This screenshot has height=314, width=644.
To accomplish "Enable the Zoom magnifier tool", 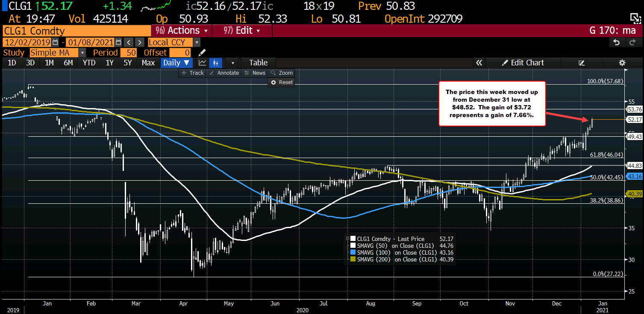I will tap(282, 73).
